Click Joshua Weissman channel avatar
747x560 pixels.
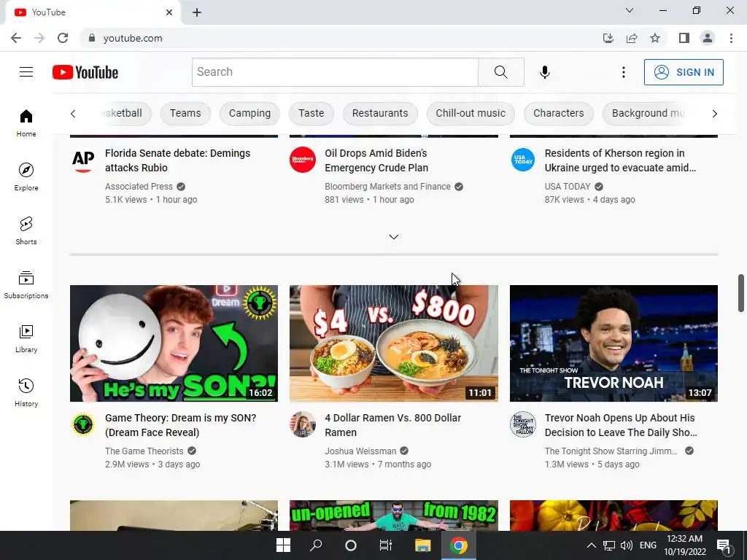[303, 424]
